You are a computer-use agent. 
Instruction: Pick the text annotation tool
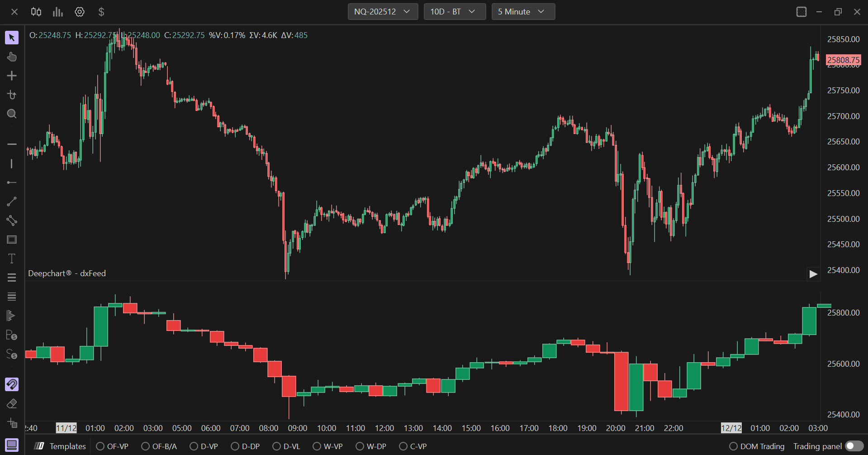click(12, 259)
